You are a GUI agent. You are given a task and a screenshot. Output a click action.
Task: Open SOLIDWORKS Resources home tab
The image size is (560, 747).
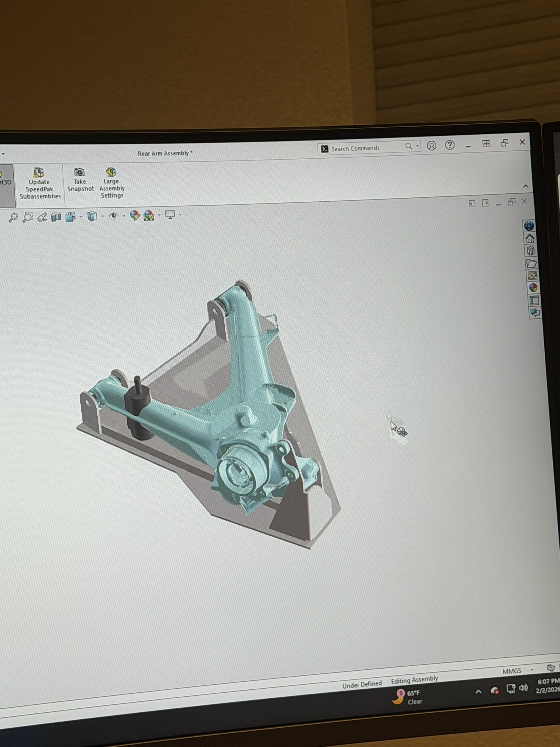tap(530, 239)
